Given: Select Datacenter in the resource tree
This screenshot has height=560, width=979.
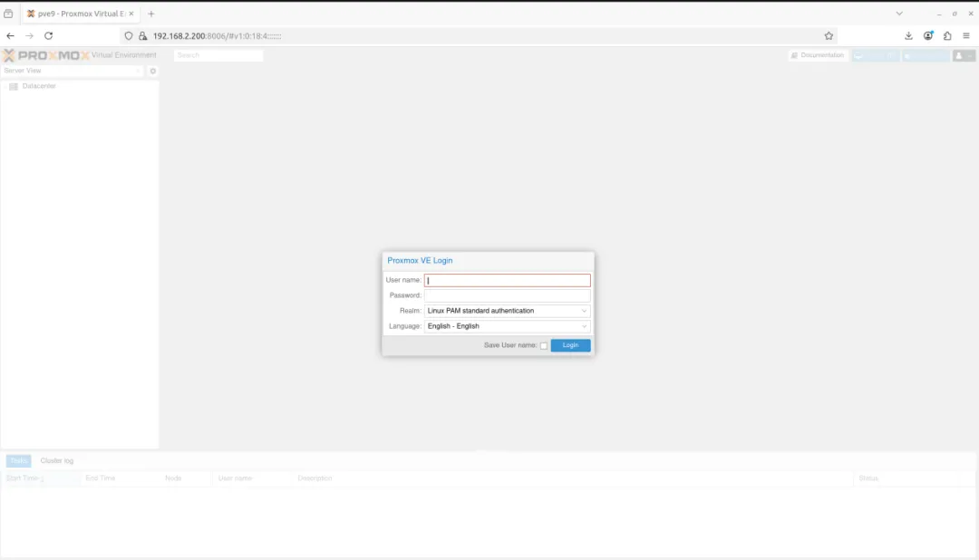Looking at the screenshot, I should (x=39, y=86).
